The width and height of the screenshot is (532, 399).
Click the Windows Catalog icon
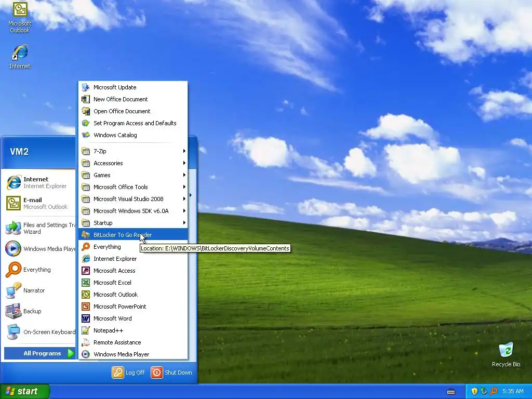tap(86, 135)
